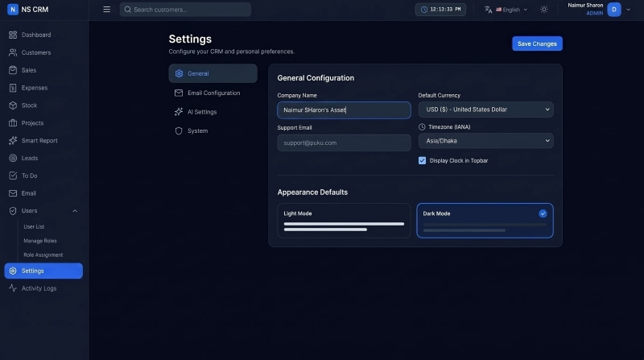644x360 pixels.
Task: Click the System shield icon
Action: coord(179,131)
